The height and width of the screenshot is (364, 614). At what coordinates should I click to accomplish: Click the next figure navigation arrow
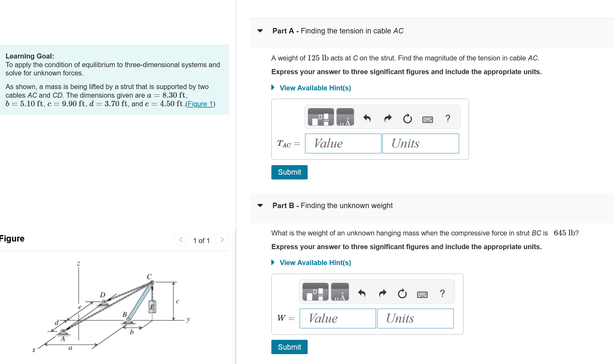click(x=222, y=240)
